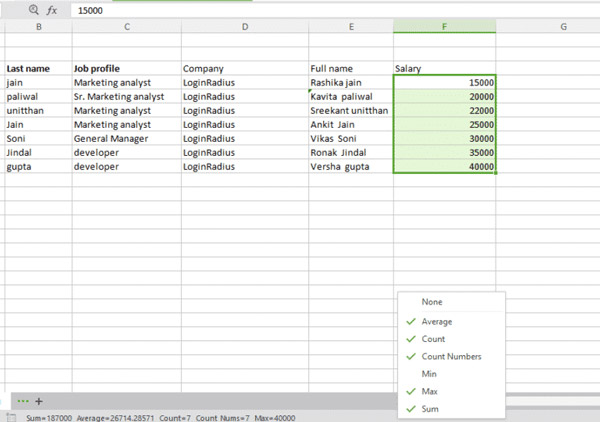Image resolution: width=600 pixels, height=422 pixels.
Task: Select salary cell 22000
Action: tap(444, 111)
